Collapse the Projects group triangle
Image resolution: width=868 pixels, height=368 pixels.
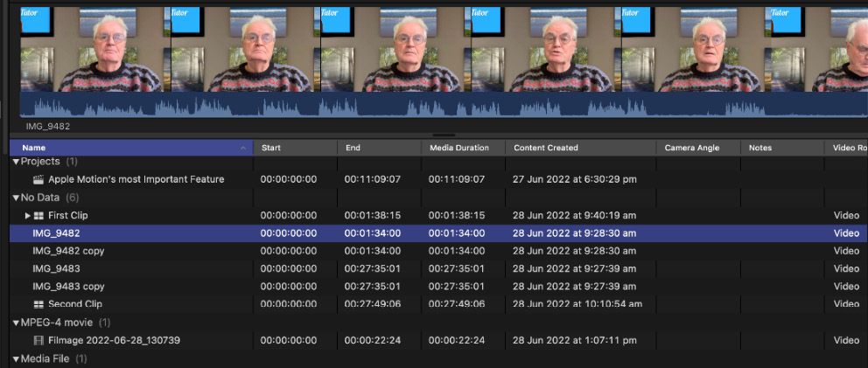tap(16, 162)
